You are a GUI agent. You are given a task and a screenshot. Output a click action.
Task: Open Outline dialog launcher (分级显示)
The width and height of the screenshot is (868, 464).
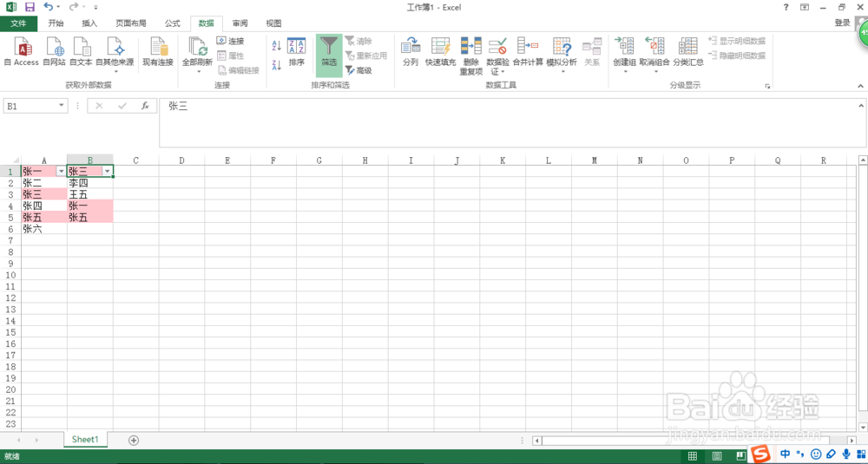(767, 86)
